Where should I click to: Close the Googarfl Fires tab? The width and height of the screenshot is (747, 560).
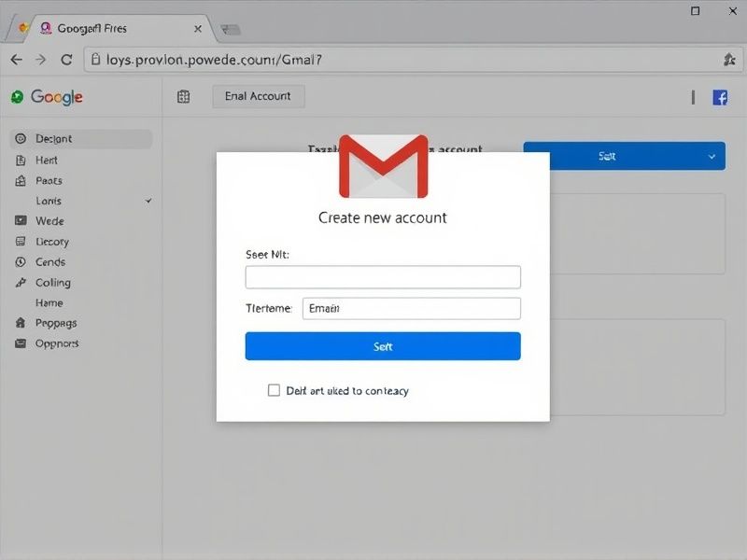coord(198,29)
